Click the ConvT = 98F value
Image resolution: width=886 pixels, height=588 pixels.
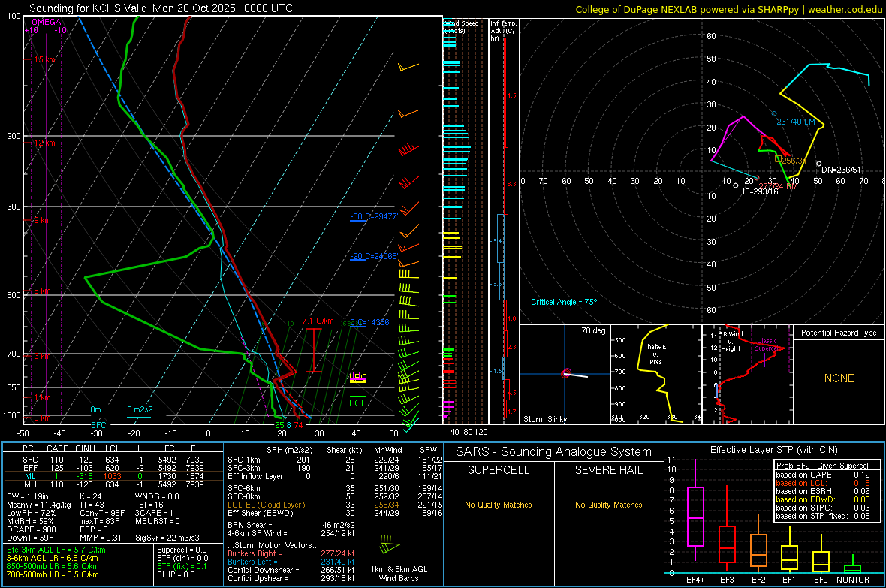click(102, 513)
